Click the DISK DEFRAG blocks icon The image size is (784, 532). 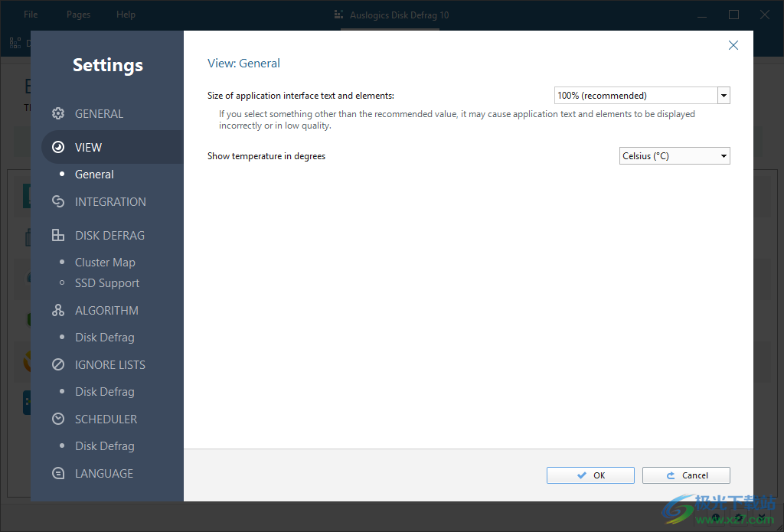pyautogui.click(x=58, y=235)
